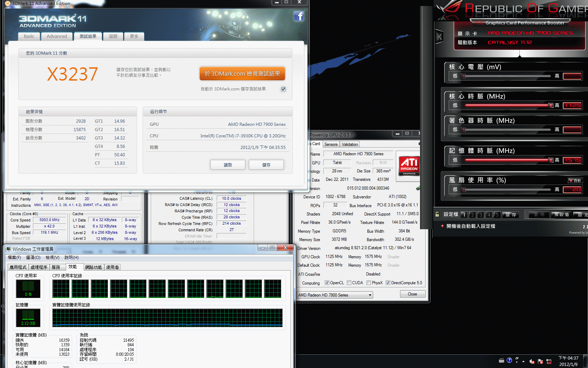Click the Show Desktop strip beside the clock
The width and height of the screenshot is (588, 368).
coord(586,361)
